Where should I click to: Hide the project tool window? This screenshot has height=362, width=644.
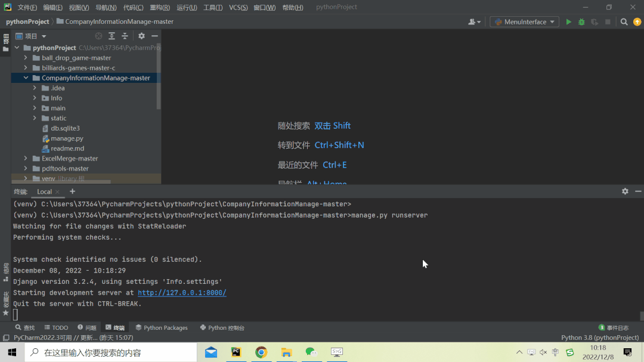[x=154, y=36]
